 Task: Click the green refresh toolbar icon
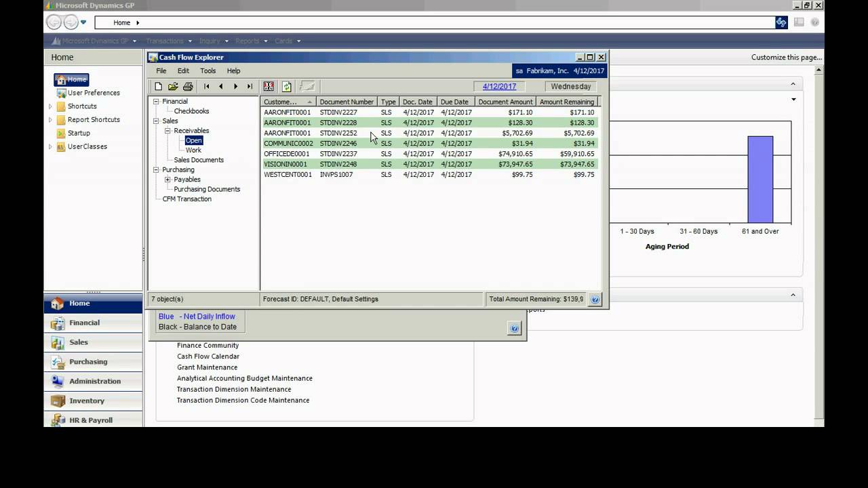(x=287, y=87)
